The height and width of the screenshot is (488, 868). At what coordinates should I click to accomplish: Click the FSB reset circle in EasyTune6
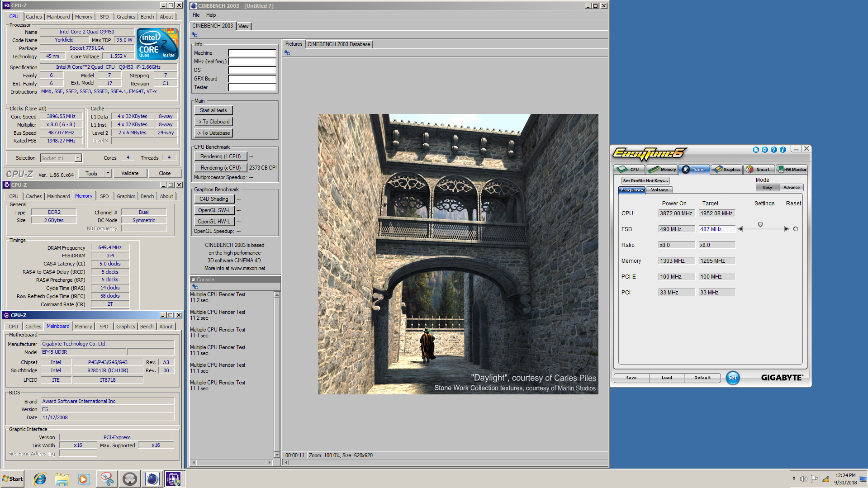click(796, 229)
